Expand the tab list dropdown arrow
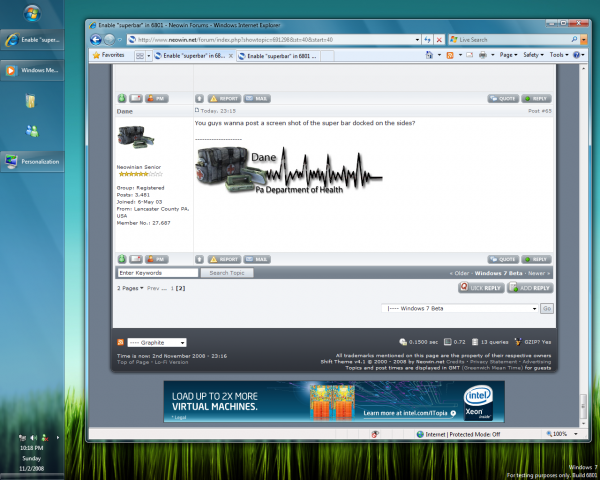 pos(149,56)
